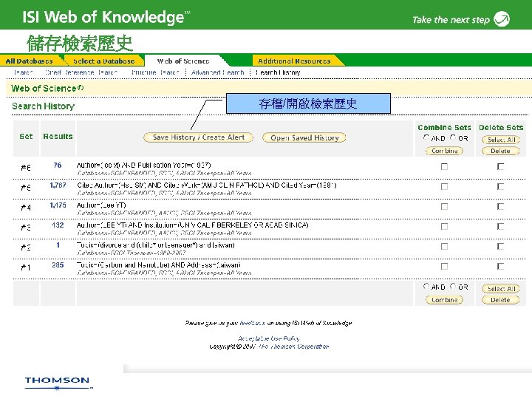Open the 285 results for set #1
Viewport: 532px width, 399px height.
(x=58, y=265)
